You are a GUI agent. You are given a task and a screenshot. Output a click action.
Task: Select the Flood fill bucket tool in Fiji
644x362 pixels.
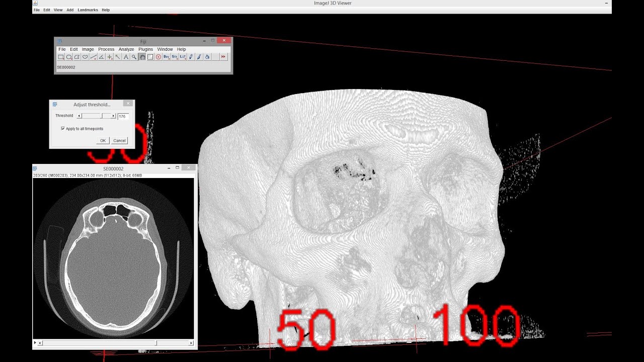(x=207, y=57)
